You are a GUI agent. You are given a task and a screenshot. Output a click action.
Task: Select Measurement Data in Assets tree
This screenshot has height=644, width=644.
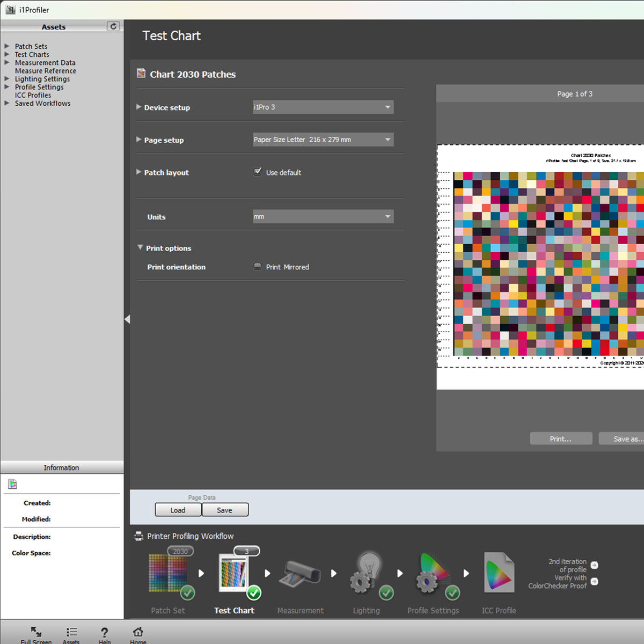[x=45, y=63]
